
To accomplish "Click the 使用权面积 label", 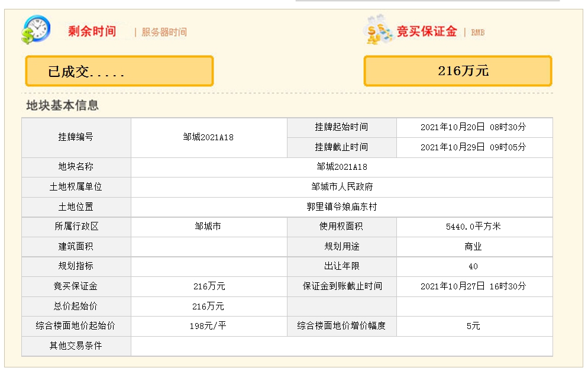I will click(x=341, y=227).
